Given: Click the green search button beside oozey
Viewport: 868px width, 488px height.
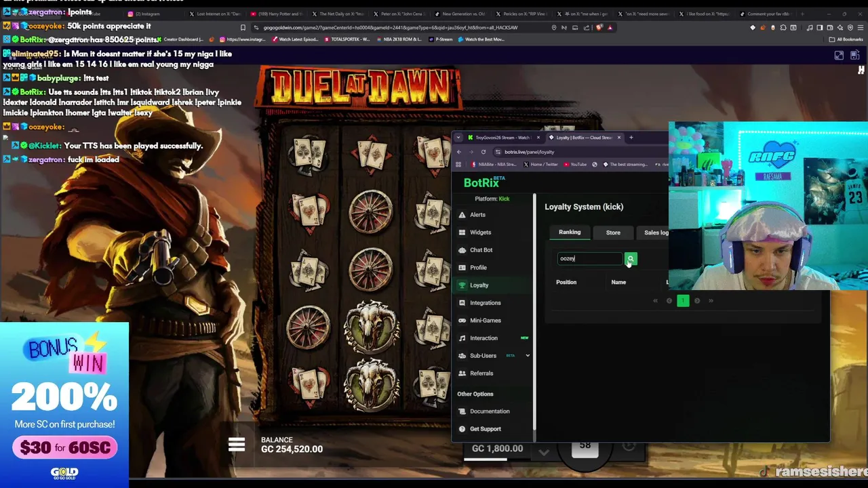Looking at the screenshot, I should [631, 259].
